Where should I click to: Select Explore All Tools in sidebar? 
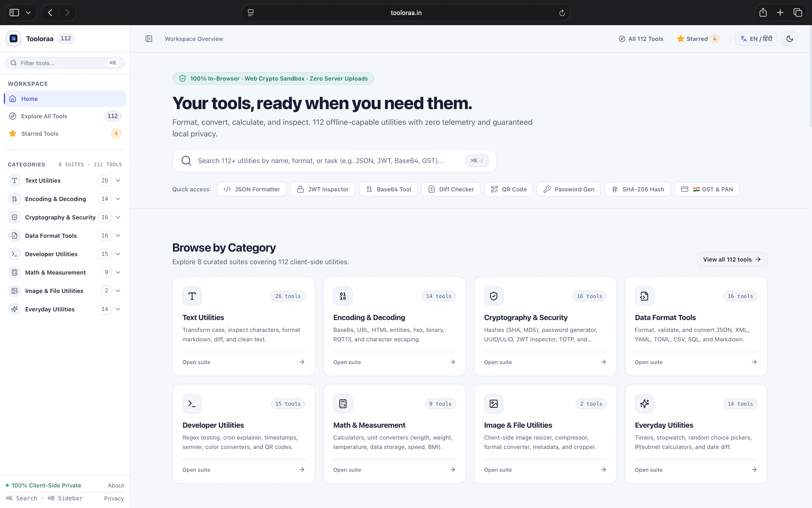[65, 116]
